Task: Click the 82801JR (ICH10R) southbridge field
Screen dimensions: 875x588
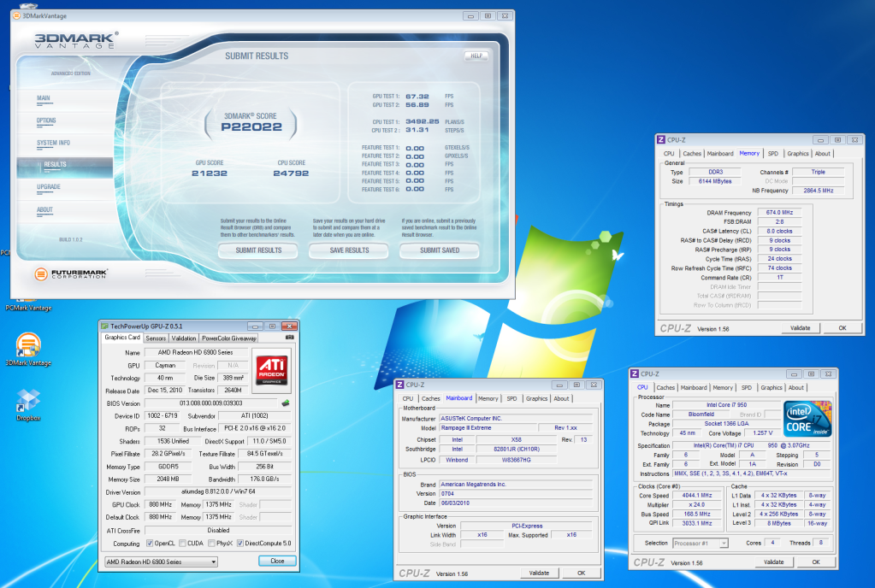Action: click(x=516, y=450)
